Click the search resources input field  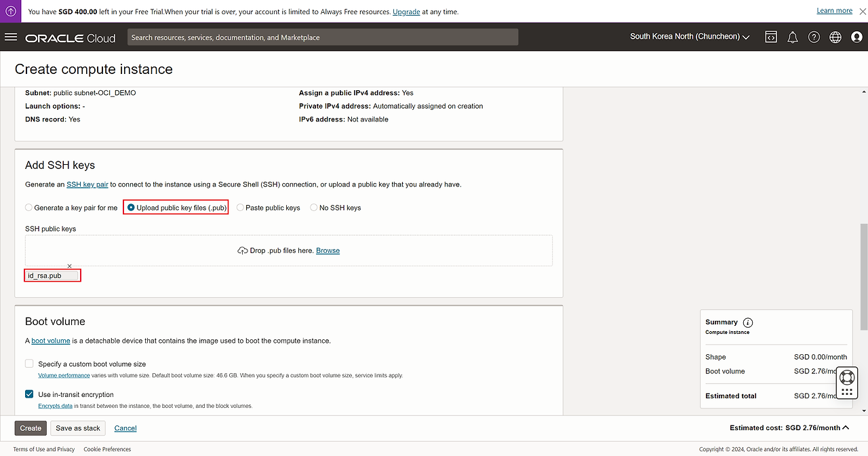[322, 37]
